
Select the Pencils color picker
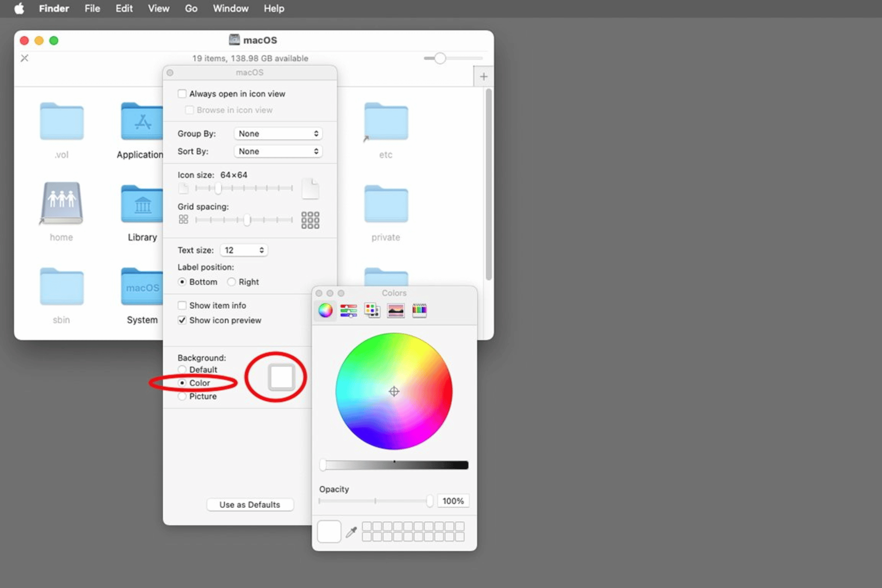click(x=419, y=310)
